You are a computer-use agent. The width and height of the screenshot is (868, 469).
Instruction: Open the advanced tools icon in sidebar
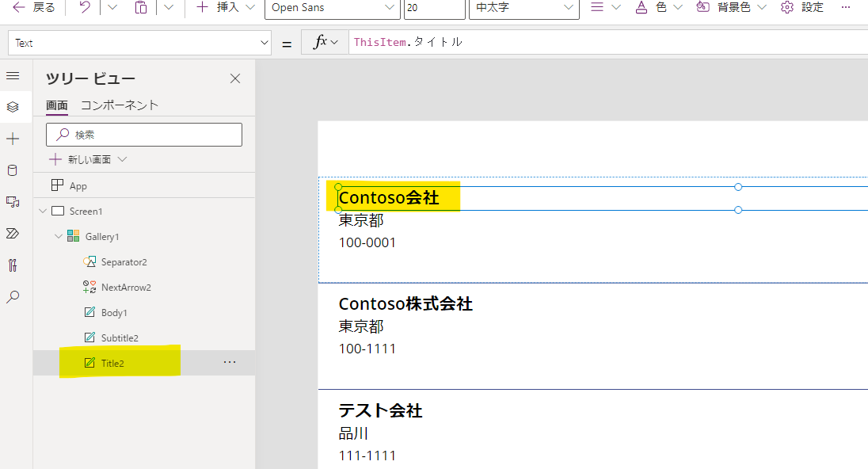pos(13,265)
